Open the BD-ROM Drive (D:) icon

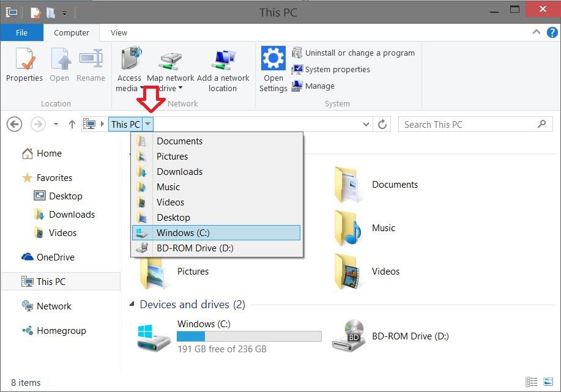(x=347, y=336)
